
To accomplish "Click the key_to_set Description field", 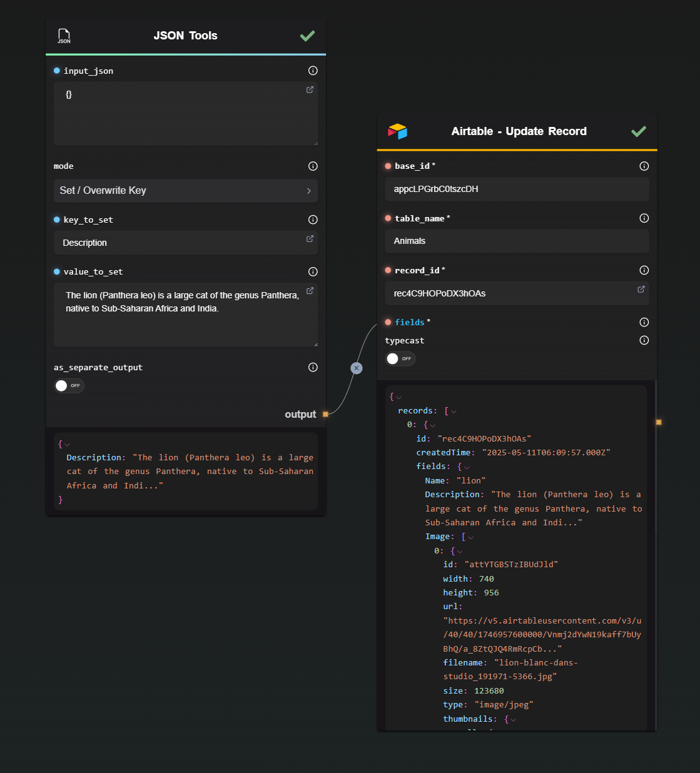I will (x=186, y=243).
